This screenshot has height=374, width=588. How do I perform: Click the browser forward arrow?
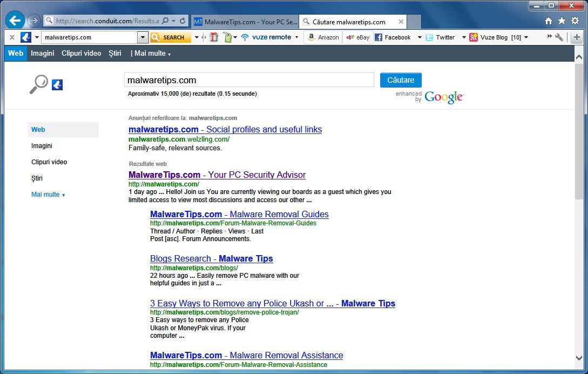34,21
